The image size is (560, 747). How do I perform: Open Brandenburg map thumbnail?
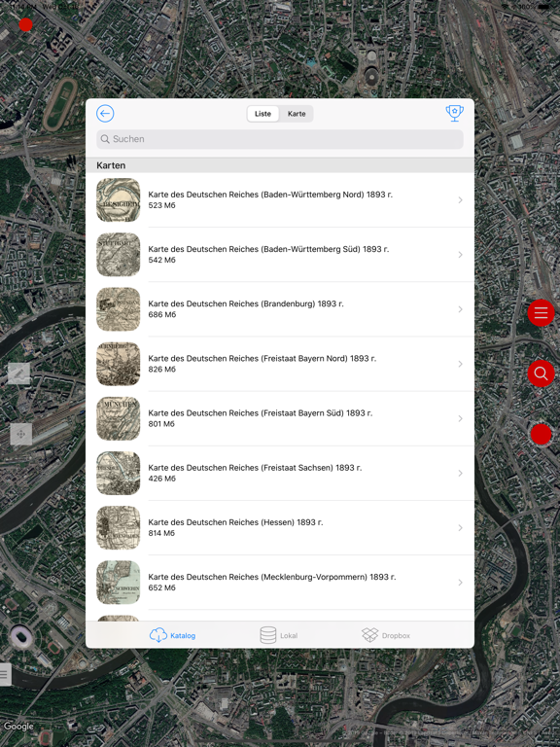pos(118,309)
